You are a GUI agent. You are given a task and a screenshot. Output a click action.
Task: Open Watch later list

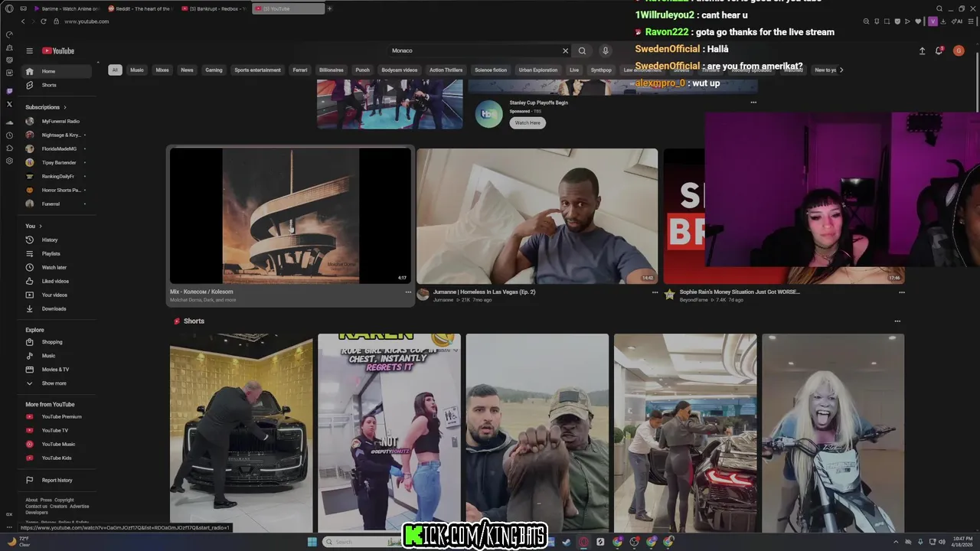point(57,267)
